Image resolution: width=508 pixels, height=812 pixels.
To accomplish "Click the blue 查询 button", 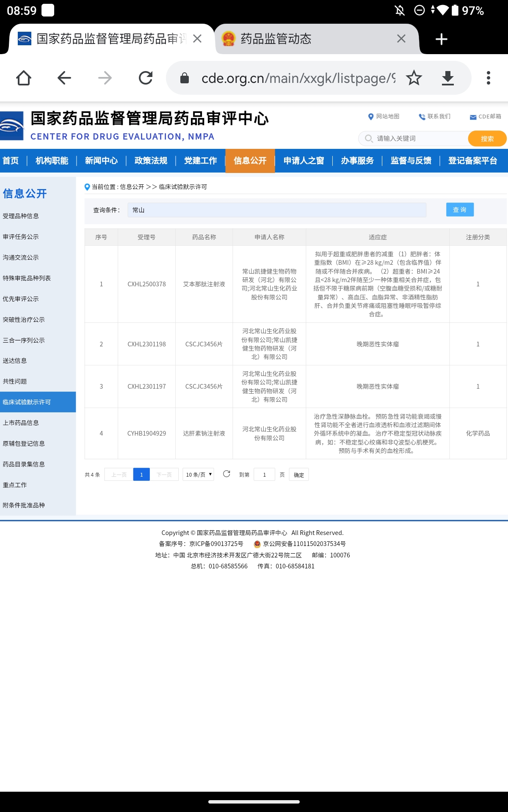I will pyautogui.click(x=460, y=210).
